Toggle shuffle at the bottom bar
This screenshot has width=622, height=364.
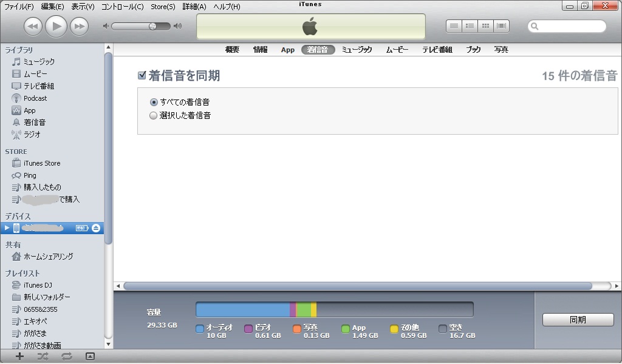(x=43, y=357)
